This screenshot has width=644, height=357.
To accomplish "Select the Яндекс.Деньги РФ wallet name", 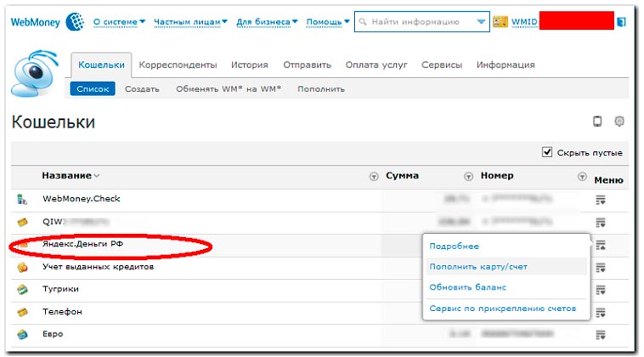I will point(83,244).
